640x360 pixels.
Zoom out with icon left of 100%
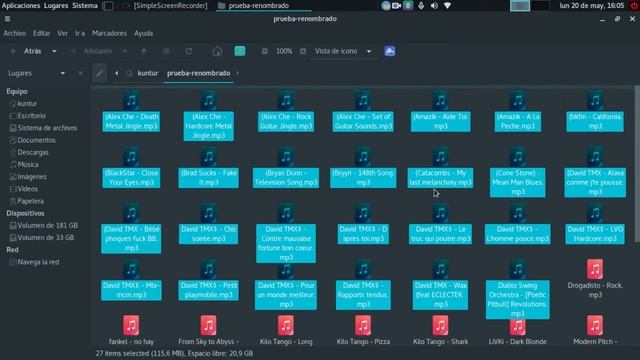coord(264,51)
